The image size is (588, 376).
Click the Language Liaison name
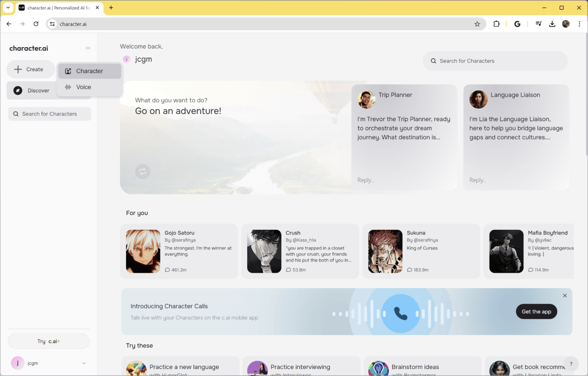[515, 95]
